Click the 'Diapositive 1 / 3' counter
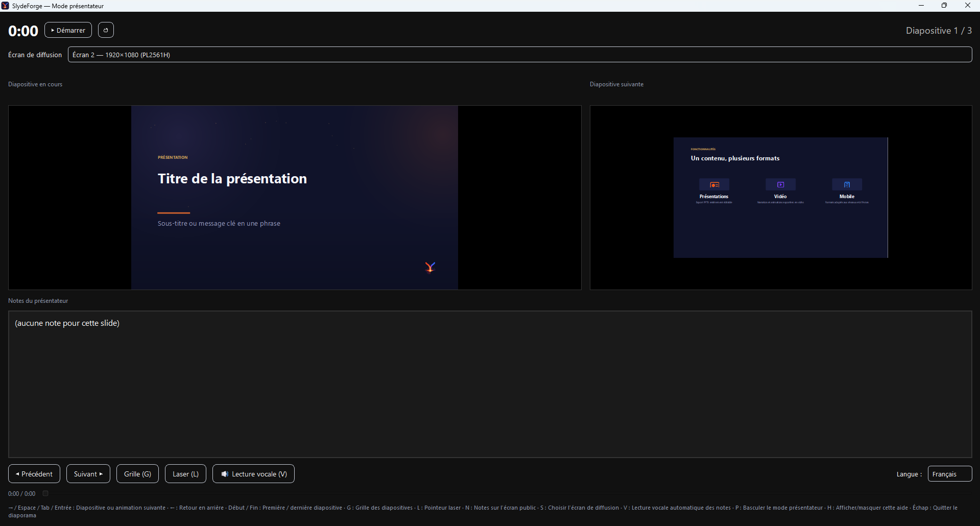 [939, 31]
